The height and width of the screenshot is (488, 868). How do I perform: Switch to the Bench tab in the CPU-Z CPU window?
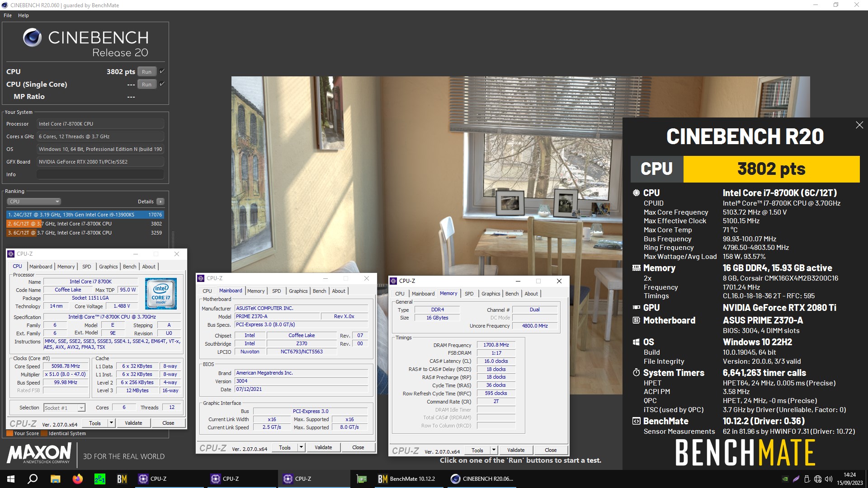click(130, 267)
